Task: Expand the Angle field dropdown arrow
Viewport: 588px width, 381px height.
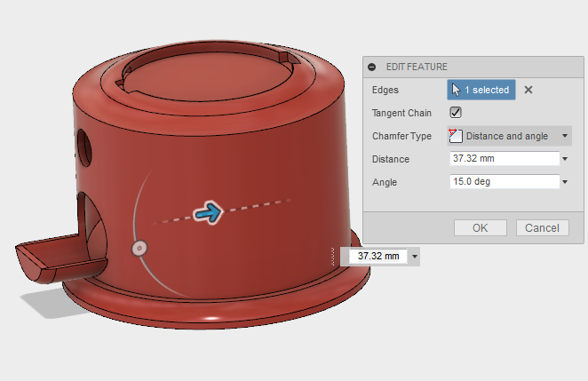Action: pos(565,182)
